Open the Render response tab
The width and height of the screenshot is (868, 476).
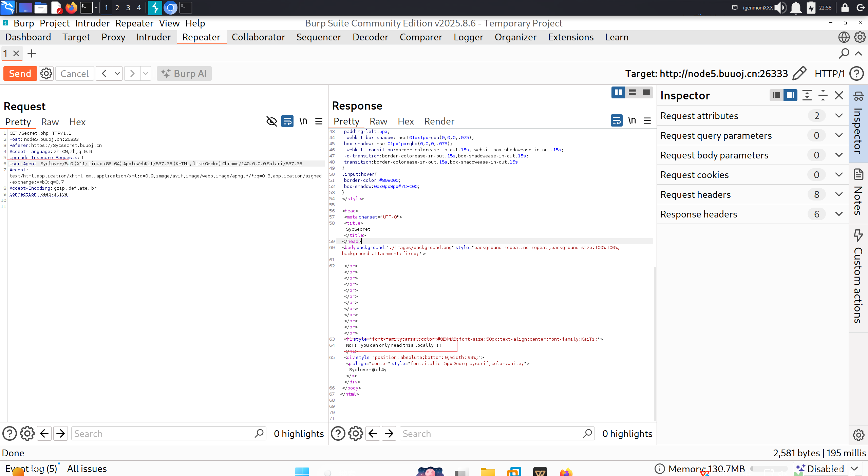click(439, 121)
